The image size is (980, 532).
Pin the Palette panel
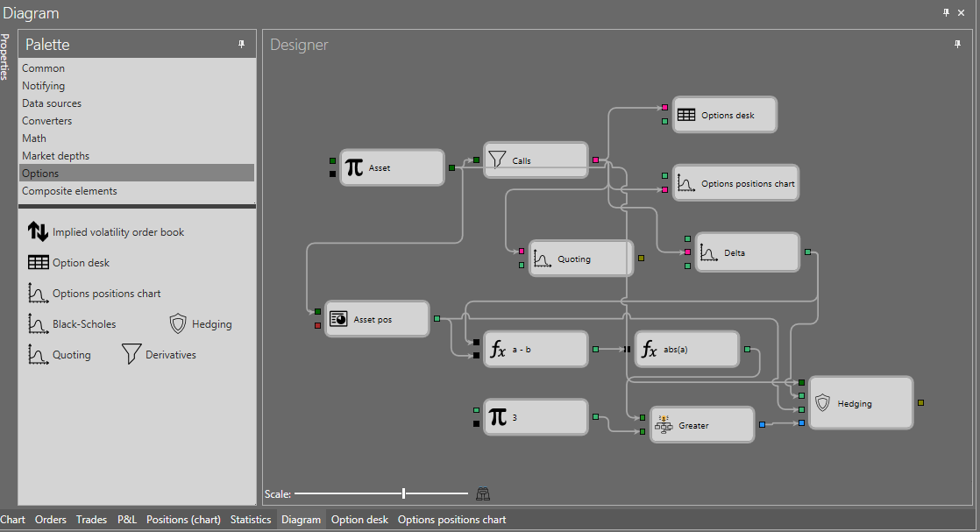(x=241, y=45)
